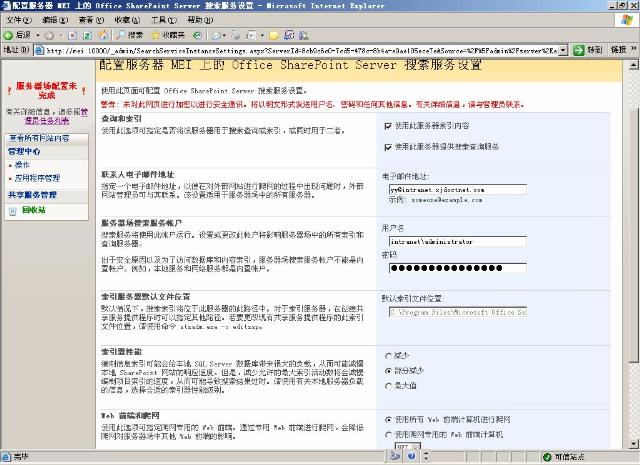Open the 工具(T) Tools menu
Screen dimensions: 640x465
(164, 20)
